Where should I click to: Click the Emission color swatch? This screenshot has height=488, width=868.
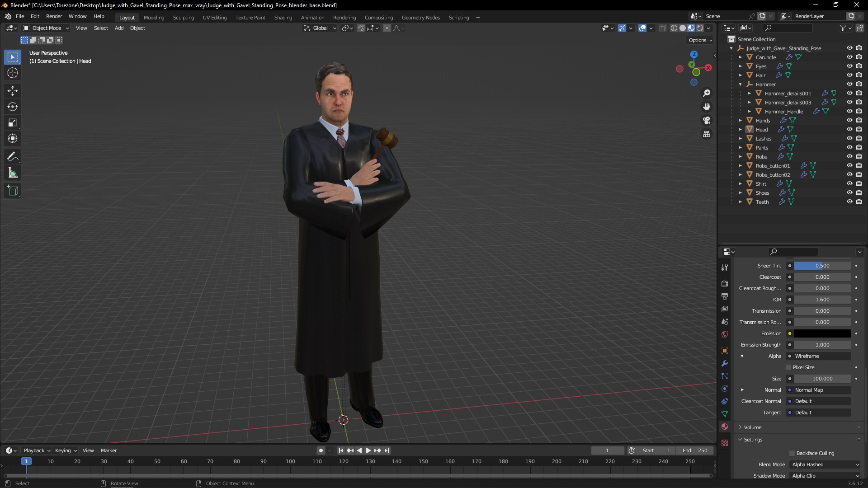pos(822,333)
